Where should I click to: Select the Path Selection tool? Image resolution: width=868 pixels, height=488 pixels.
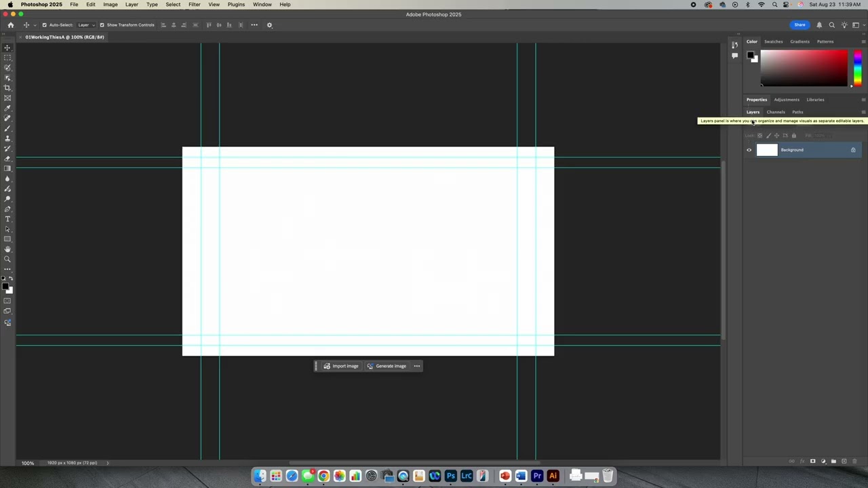pyautogui.click(x=7, y=229)
